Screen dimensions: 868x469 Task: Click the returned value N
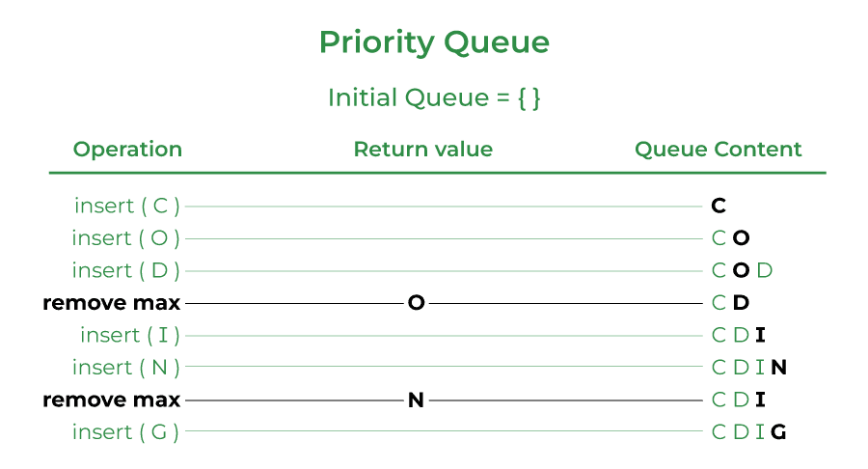416,400
